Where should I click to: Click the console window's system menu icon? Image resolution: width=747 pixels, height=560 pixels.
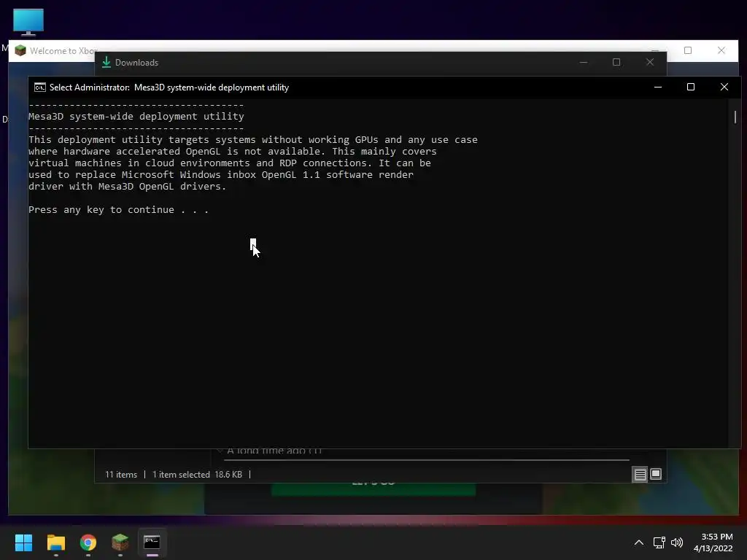click(40, 87)
